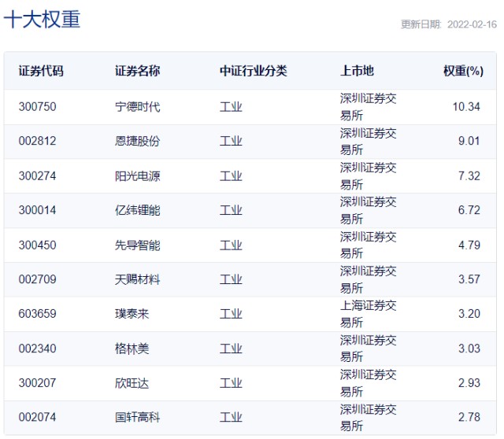504x439 pixels.
Task: Click 深圳证券交易所 in the 亿纬锂能 row
Action: 368,210
